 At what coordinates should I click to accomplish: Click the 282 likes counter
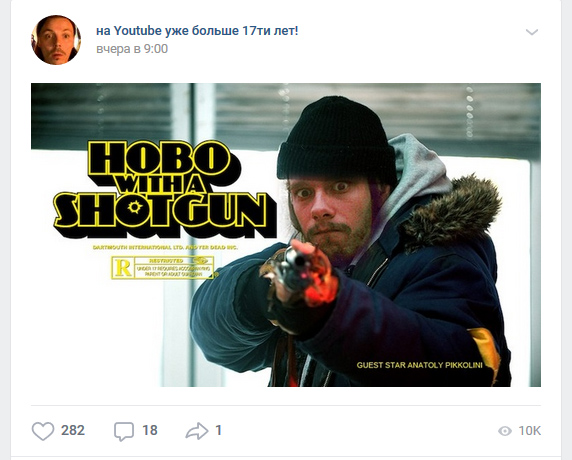pyautogui.click(x=73, y=430)
